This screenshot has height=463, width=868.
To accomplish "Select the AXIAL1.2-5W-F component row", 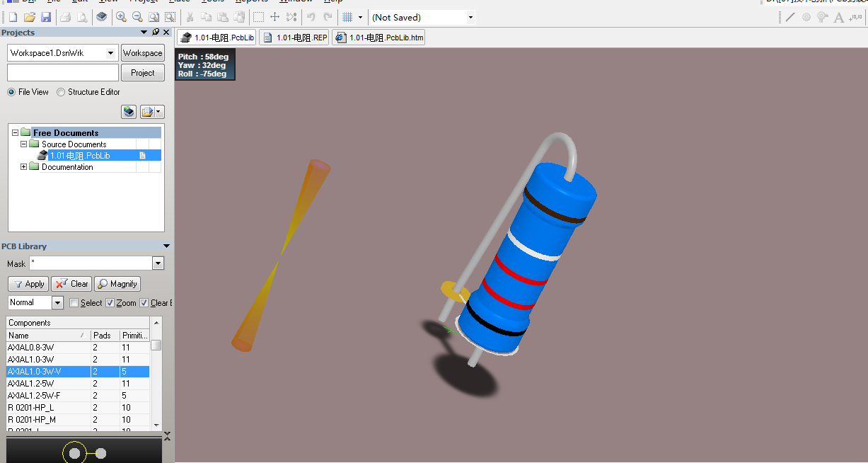I will 78,395.
